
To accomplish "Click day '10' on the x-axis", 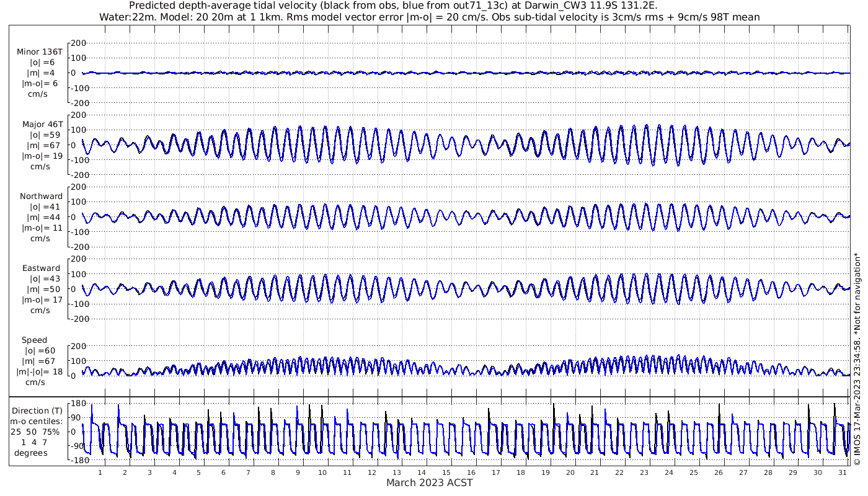I will [322, 472].
